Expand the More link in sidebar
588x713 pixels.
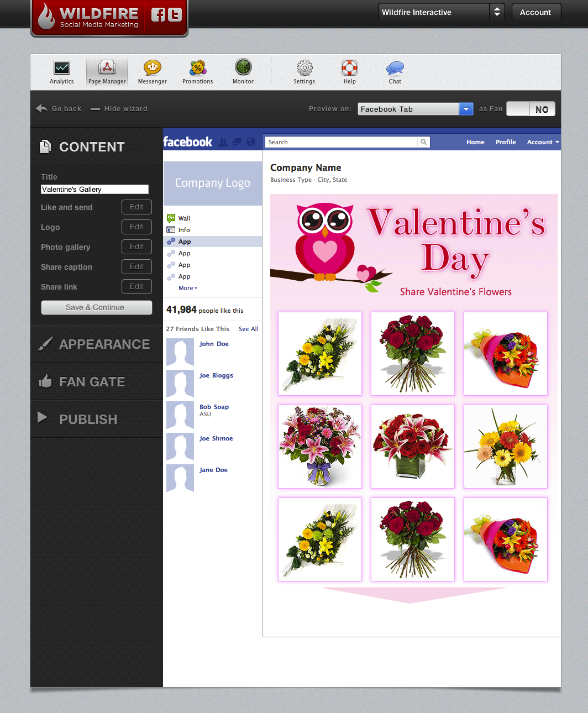tap(188, 288)
